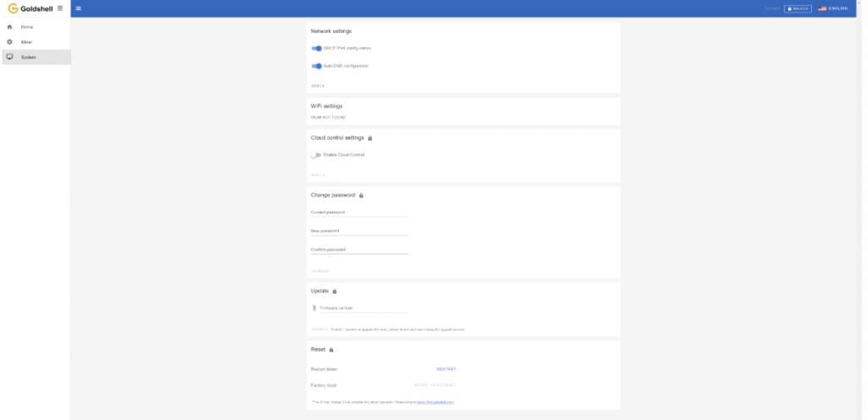Click the firmware file attachment paperclip icon
Image resolution: width=868 pixels, height=420 pixels.
(x=314, y=308)
